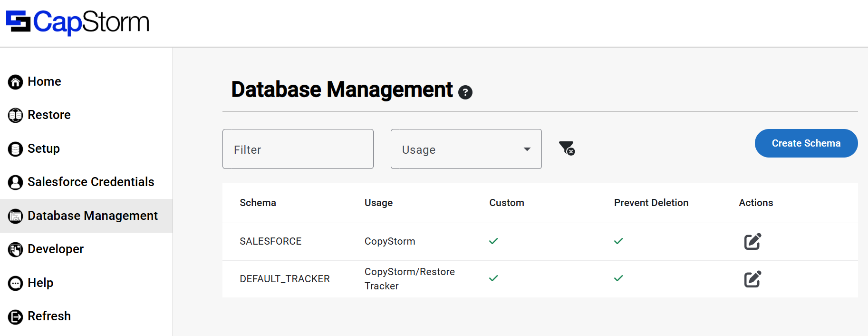
Task: Click the Custom checkmark for DEFAULT_TRACKER
Action: 493,278
